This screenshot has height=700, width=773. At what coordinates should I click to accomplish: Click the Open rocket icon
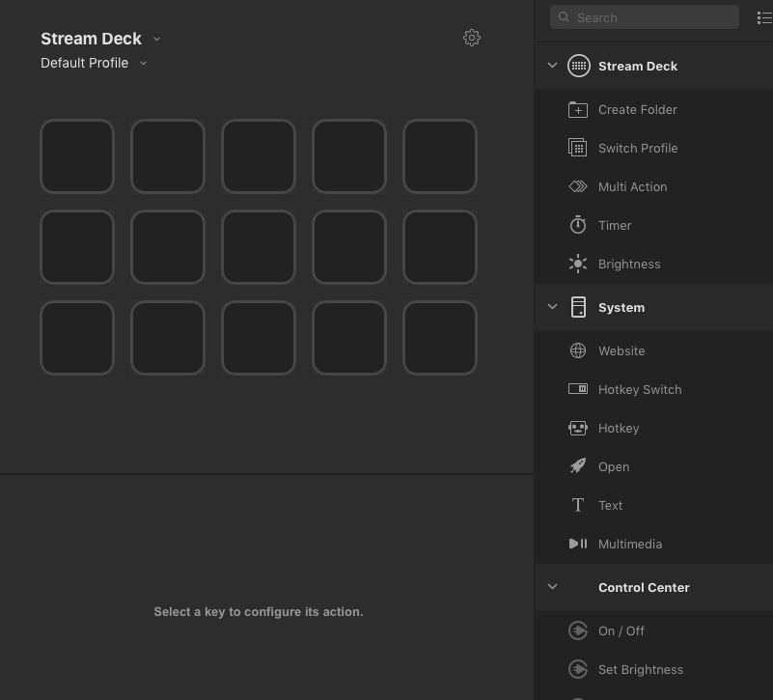tap(578, 466)
